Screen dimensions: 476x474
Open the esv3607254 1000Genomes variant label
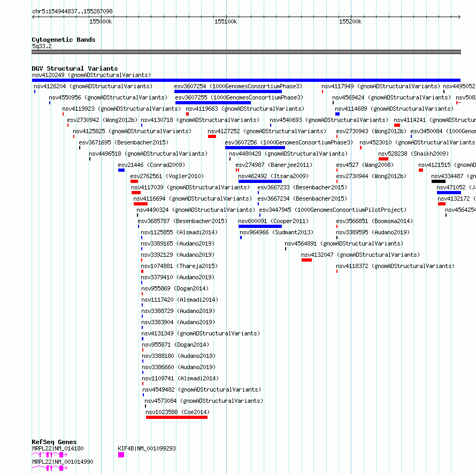[238, 86]
